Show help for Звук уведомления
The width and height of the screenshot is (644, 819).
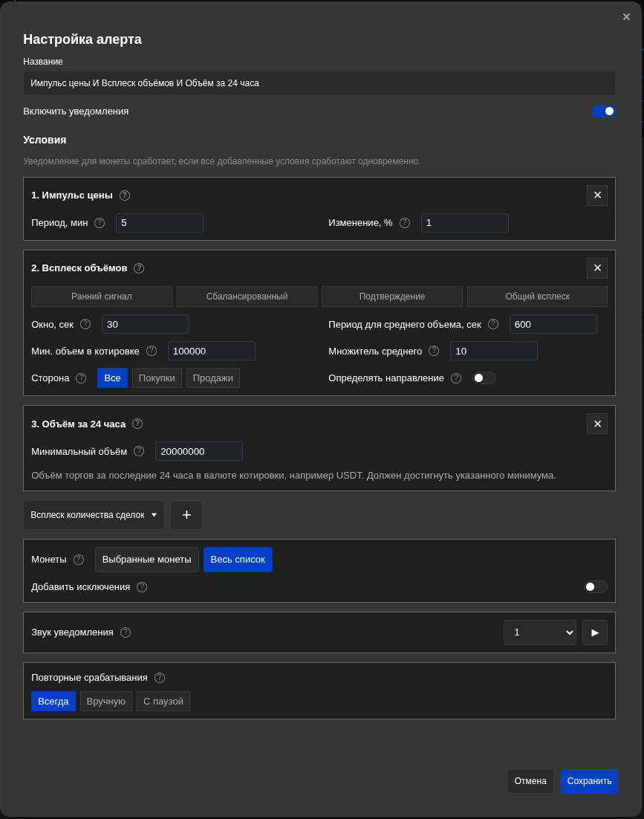click(126, 632)
